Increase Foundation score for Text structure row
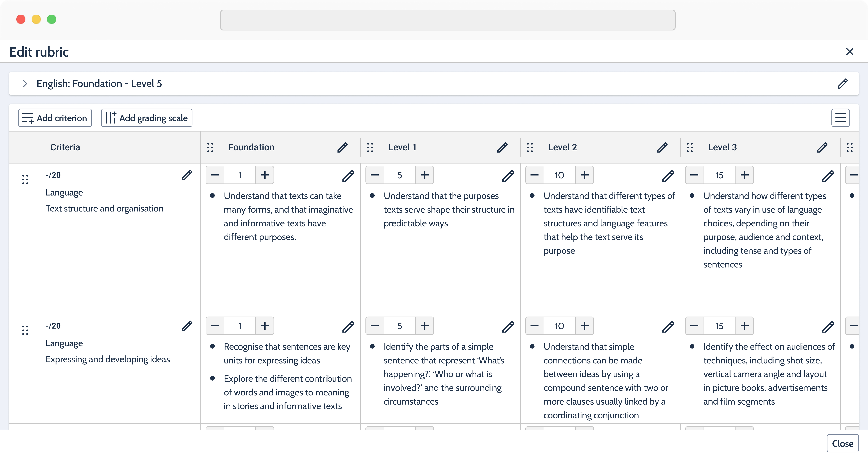 [265, 175]
